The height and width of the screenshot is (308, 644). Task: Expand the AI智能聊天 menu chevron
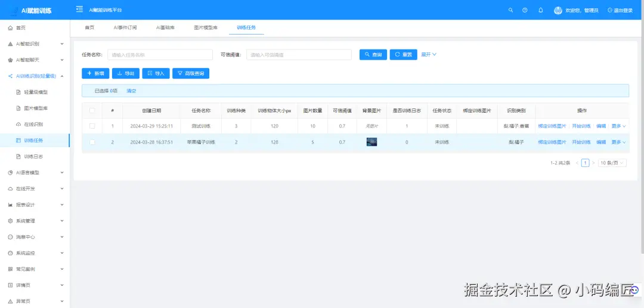tap(62, 60)
